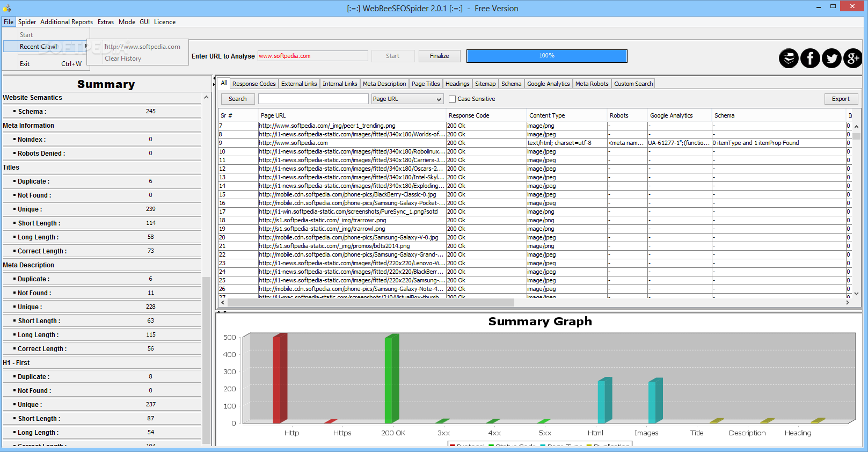This screenshot has height=452, width=868.
Task: Click the red Http bar in Summary Graph
Action: point(280,378)
